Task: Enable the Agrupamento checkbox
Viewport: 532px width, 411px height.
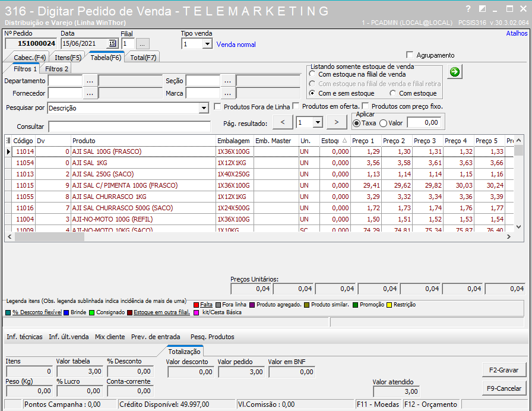Action: pos(410,55)
